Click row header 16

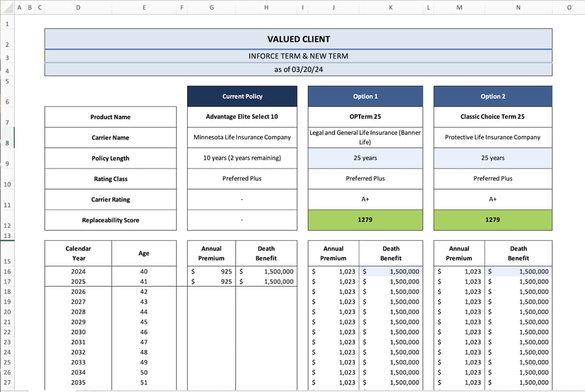click(6, 271)
